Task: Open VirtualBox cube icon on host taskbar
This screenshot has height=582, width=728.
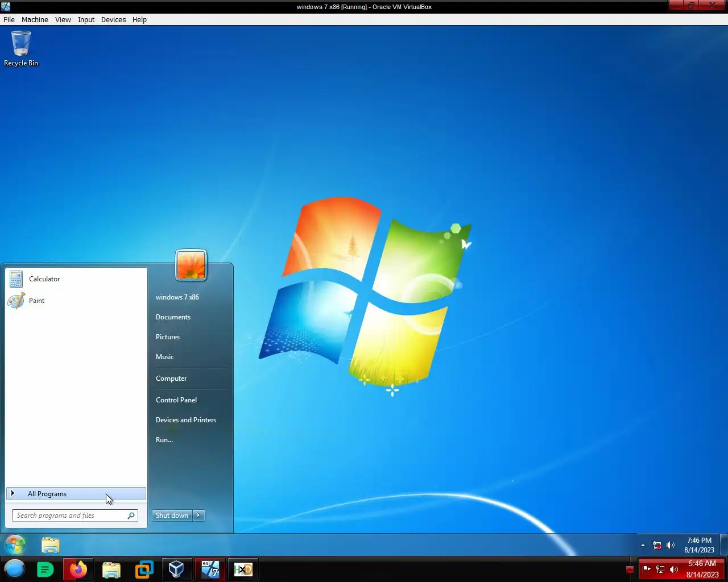Action: coord(176,569)
